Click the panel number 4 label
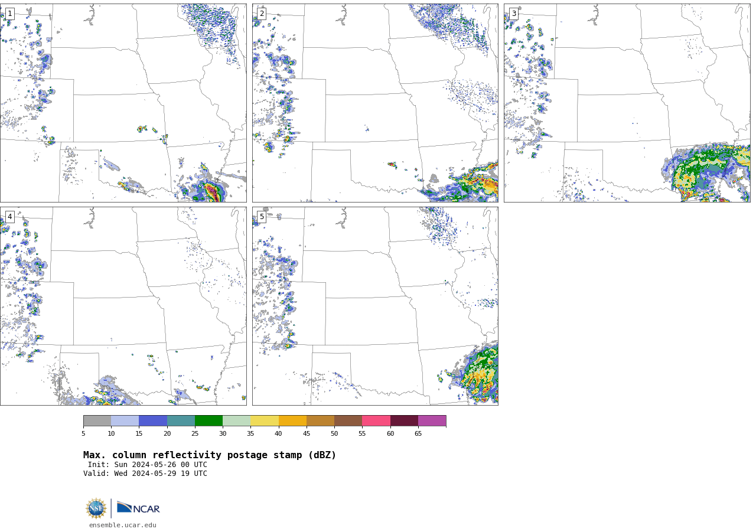756x532 pixels. click(9, 217)
